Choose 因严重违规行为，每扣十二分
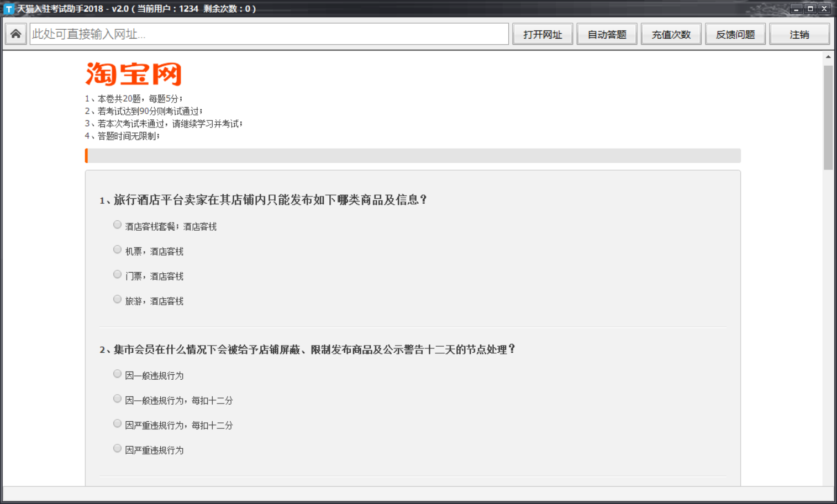This screenshot has height=504, width=837. click(x=117, y=423)
